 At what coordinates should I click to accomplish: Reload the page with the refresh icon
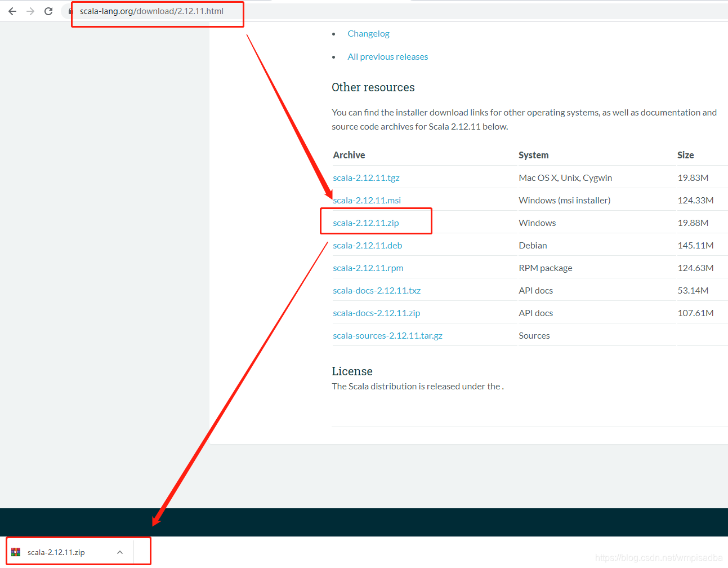pos(48,11)
